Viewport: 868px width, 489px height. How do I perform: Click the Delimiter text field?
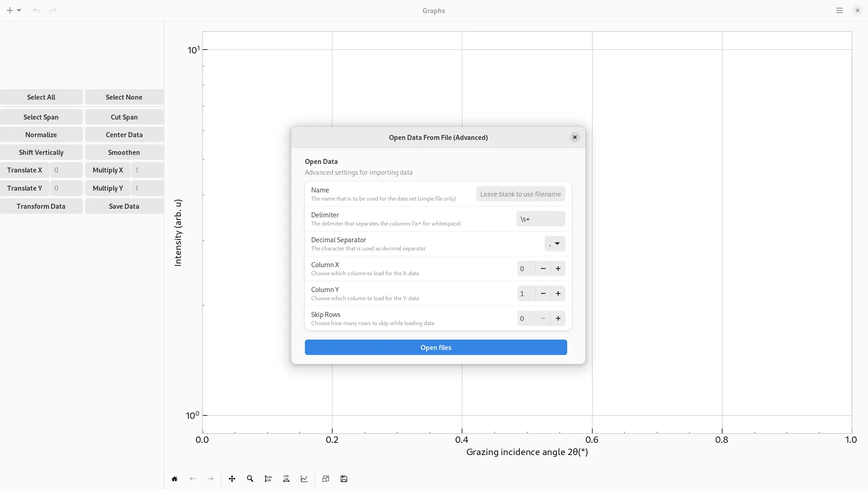pos(541,219)
